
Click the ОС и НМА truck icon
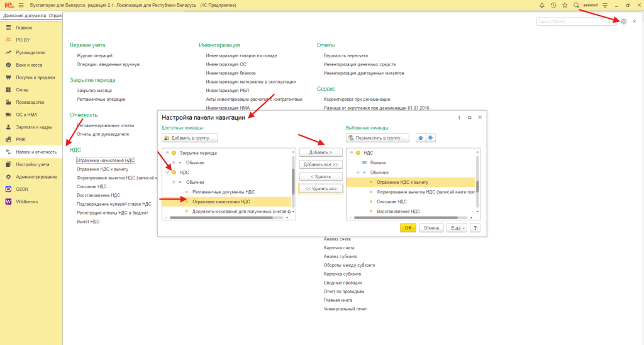[8, 115]
